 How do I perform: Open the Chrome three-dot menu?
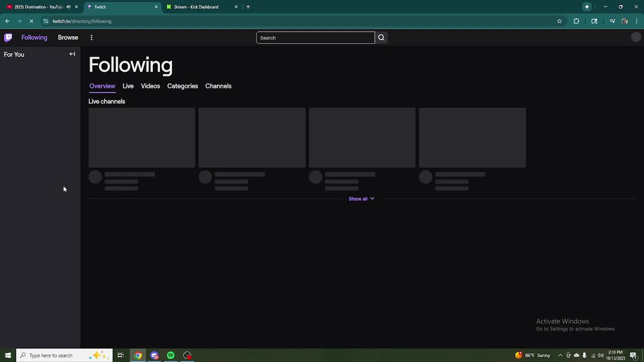pos(637,21)
